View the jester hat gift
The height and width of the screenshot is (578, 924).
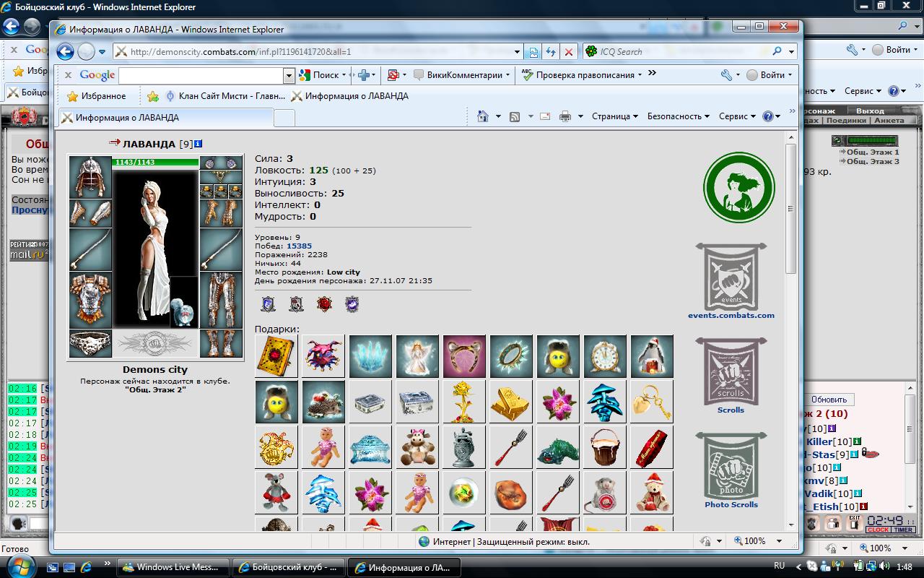coord(323,356)
